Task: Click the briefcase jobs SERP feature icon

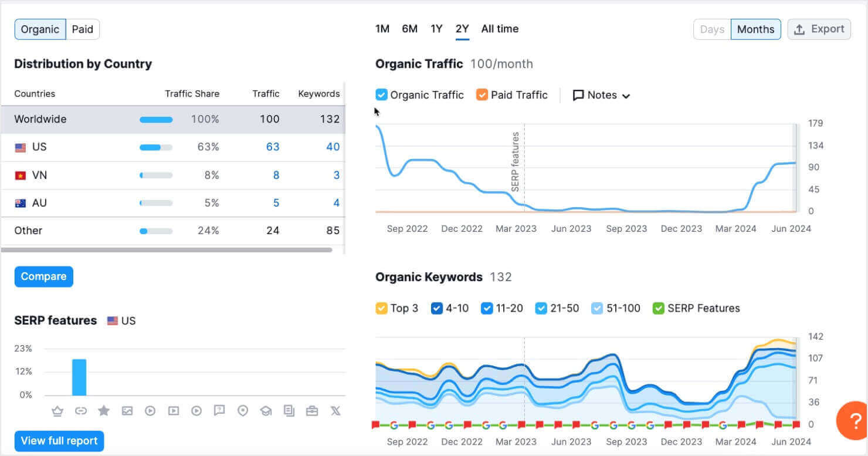Action: pos(311,411)
